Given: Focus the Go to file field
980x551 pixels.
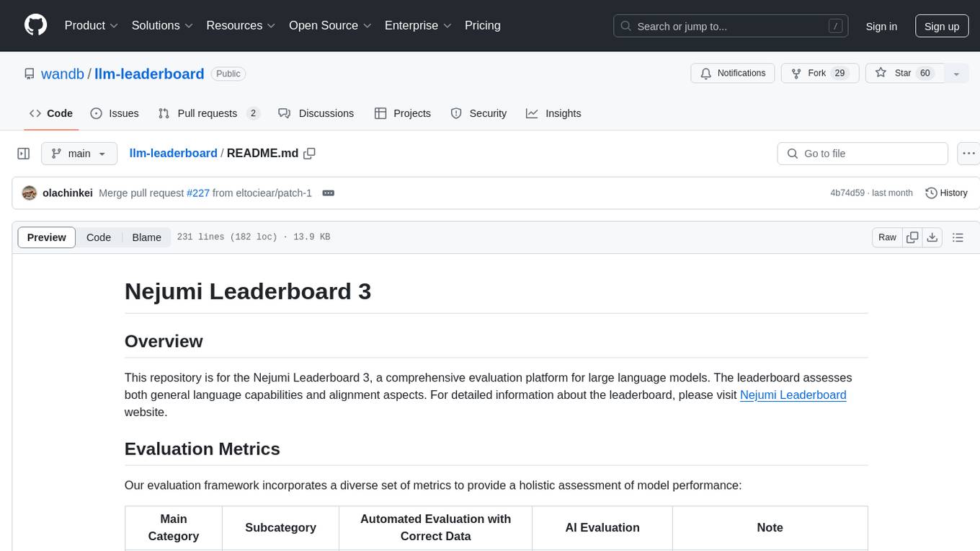Looking at the screenshot, I should point(863,154).
